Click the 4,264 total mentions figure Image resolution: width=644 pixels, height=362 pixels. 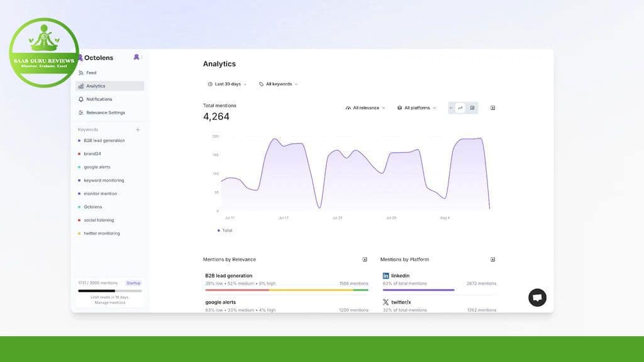point(216,116)
